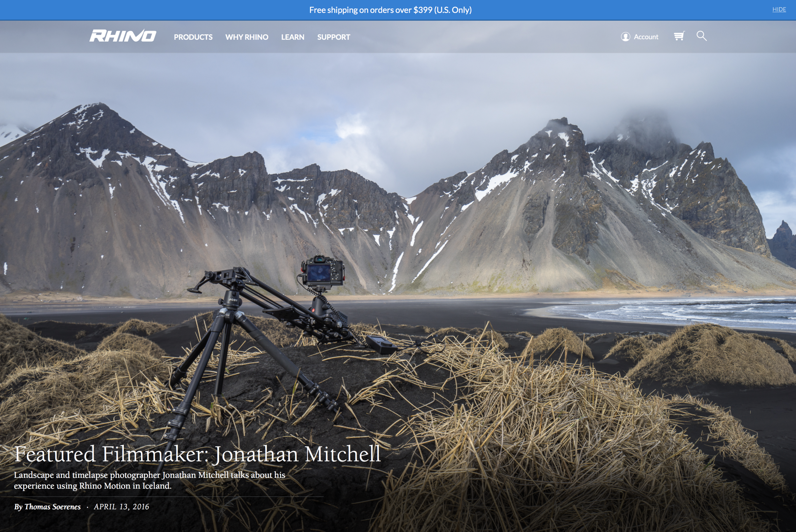Open the Learn menu
The width and height of the screenshot is (796, 532).
pos(293,37)
